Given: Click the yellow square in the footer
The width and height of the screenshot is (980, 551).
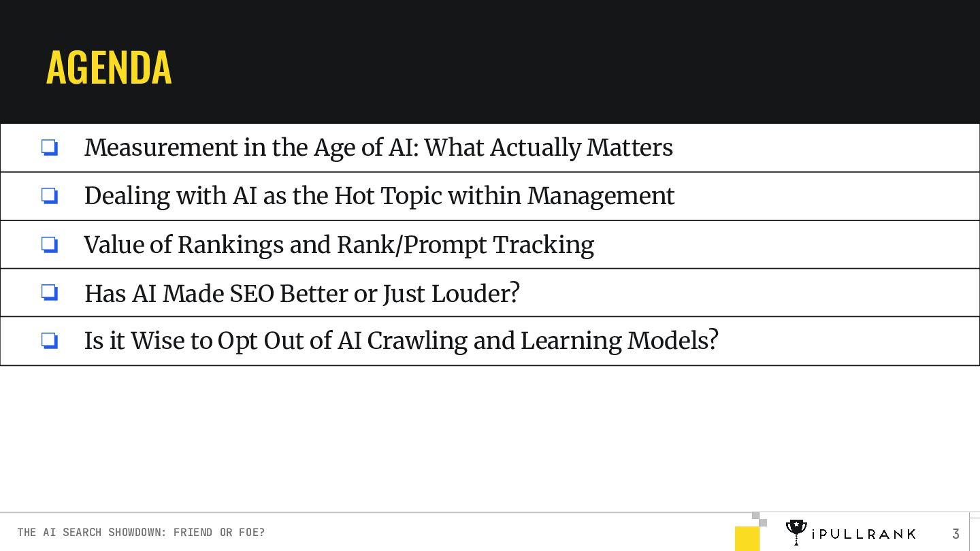Looking at the screenshot, I should 747,538.
